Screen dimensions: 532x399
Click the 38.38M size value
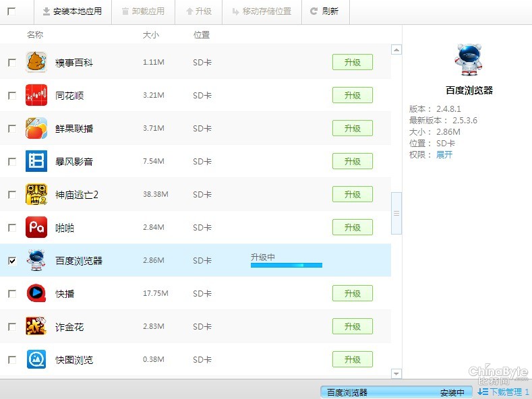[x=155, y=194]
